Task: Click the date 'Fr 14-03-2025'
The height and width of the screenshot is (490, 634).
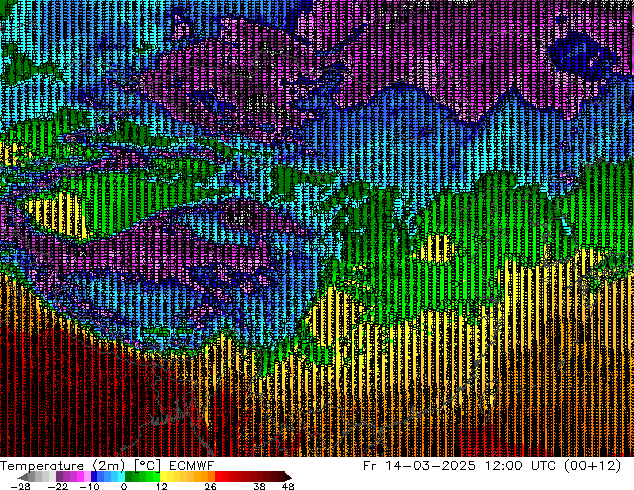Action: [x=419, y=466]
